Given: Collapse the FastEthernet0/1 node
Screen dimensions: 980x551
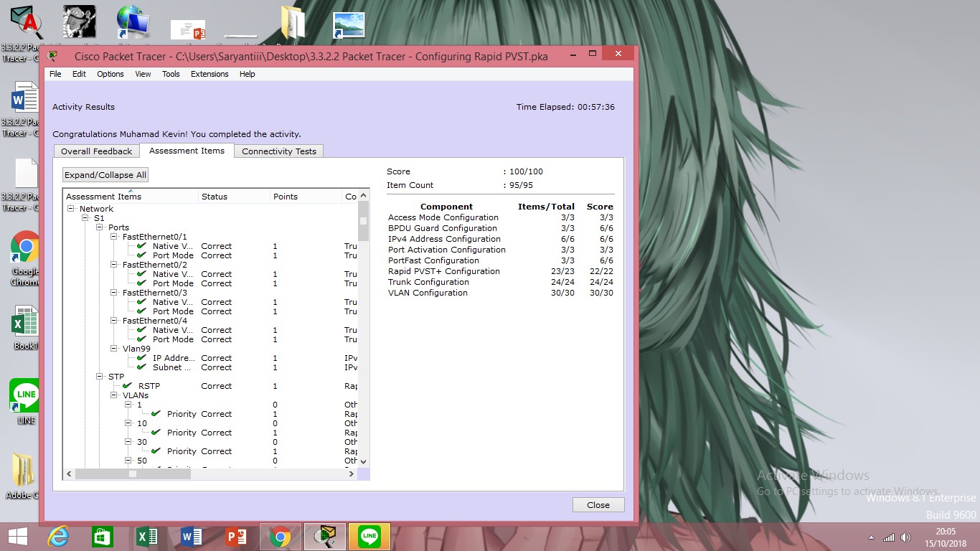Looking at the screenshot, I should point(115,237).
